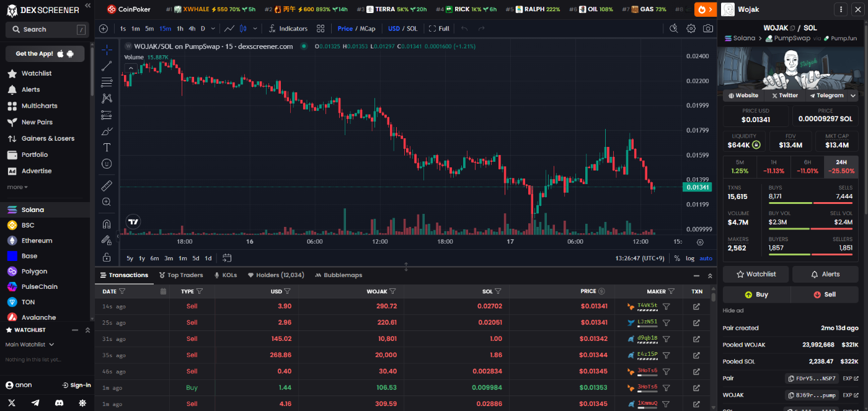Switch chart denomination USD / SOL
The height and width of the screenshot is (411, 868).
[403, 29]
